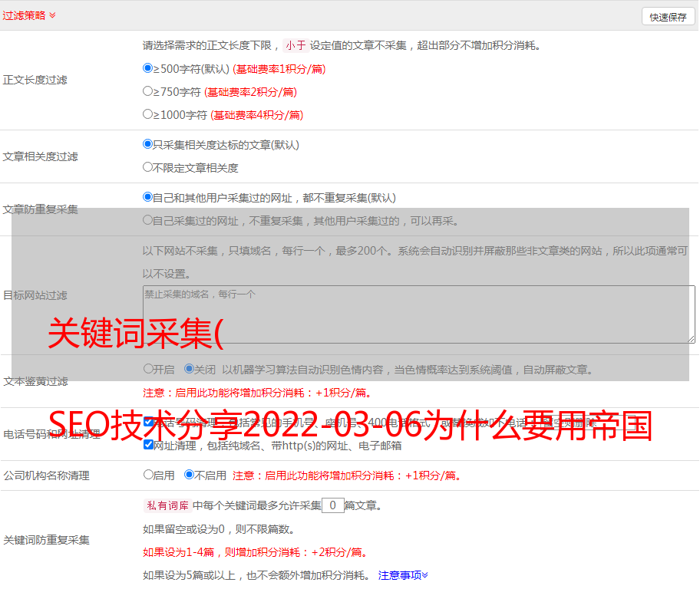Click the textarea resize handle corner
The height and width of the screenshot is (589, 700).
[691, 340]
